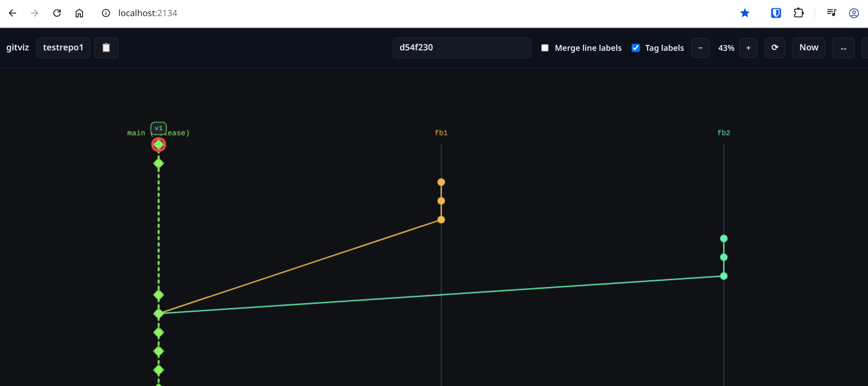Click the browser back navigation arrow

(13, 13)
